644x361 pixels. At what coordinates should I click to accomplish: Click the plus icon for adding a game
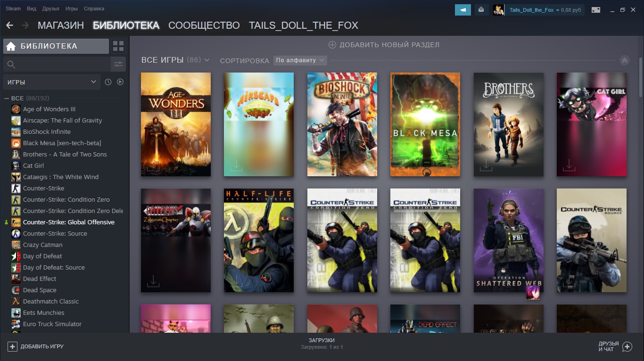click(12, 346)
